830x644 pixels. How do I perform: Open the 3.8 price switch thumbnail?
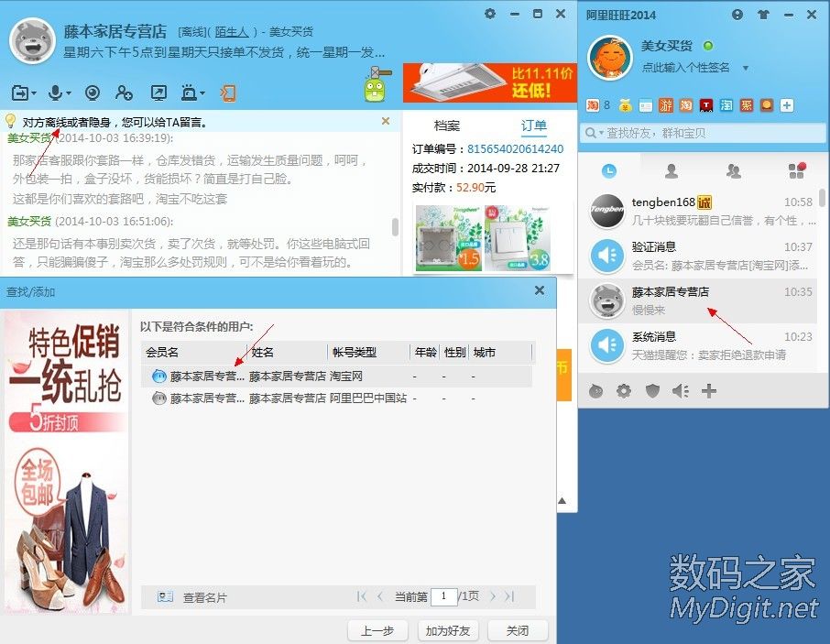[x=518, y=238]
